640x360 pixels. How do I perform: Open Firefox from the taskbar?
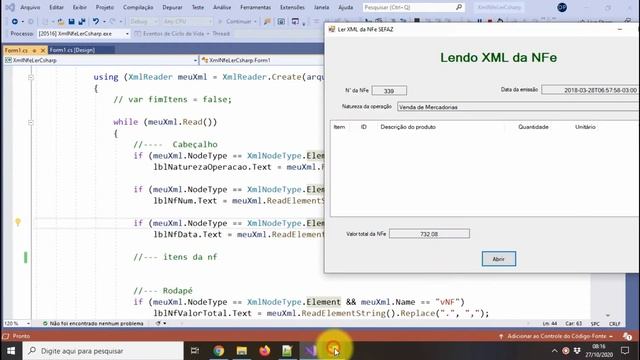[264, 351]
